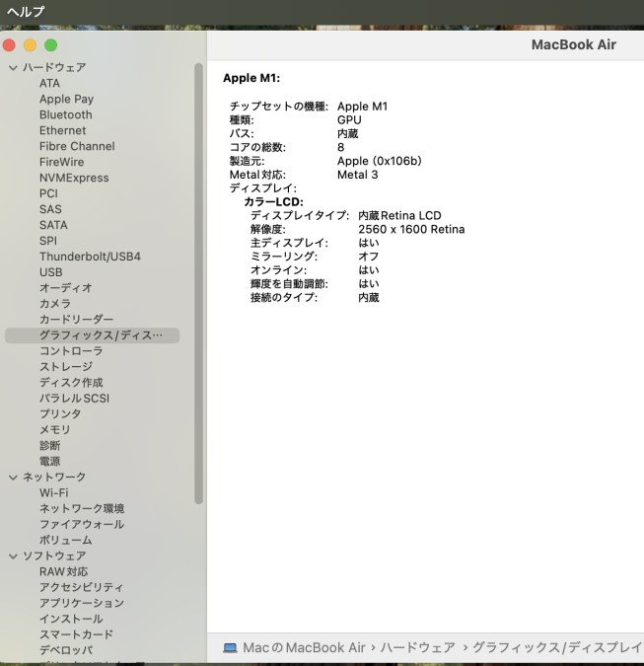
Task: Close the window with the red button
Action: [x=9, y=45]
